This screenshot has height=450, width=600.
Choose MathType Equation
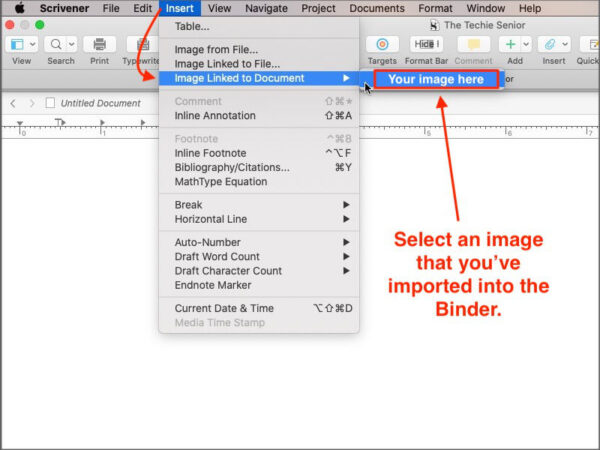259,182
